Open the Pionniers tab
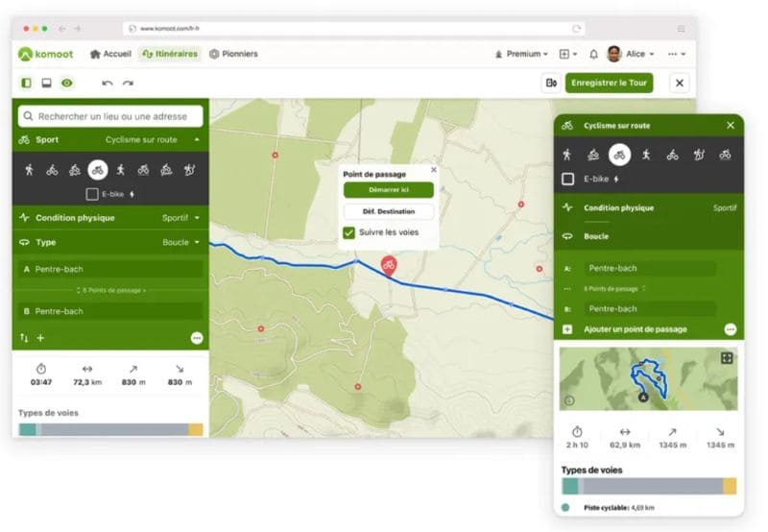 tap(233, 54)
